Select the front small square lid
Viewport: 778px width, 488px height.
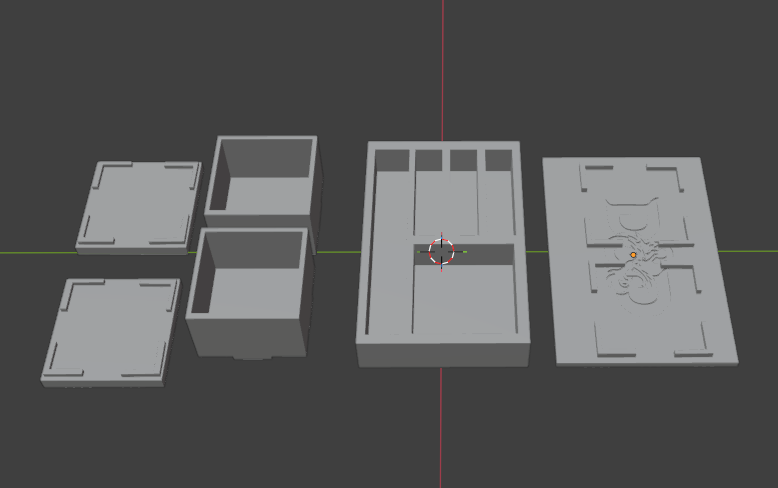pyautogui.click(x=111, y=331)
